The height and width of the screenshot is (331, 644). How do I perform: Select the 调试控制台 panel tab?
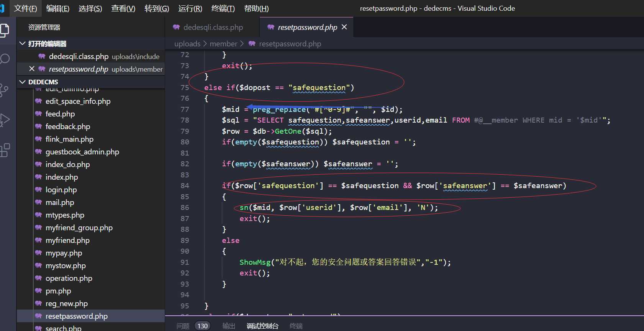tap(262, 326)
